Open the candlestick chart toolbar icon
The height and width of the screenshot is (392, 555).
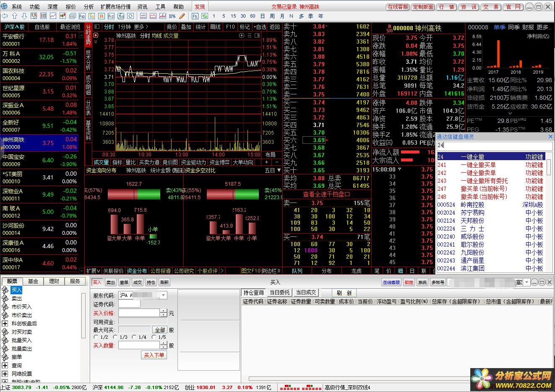tap(63, 16)
